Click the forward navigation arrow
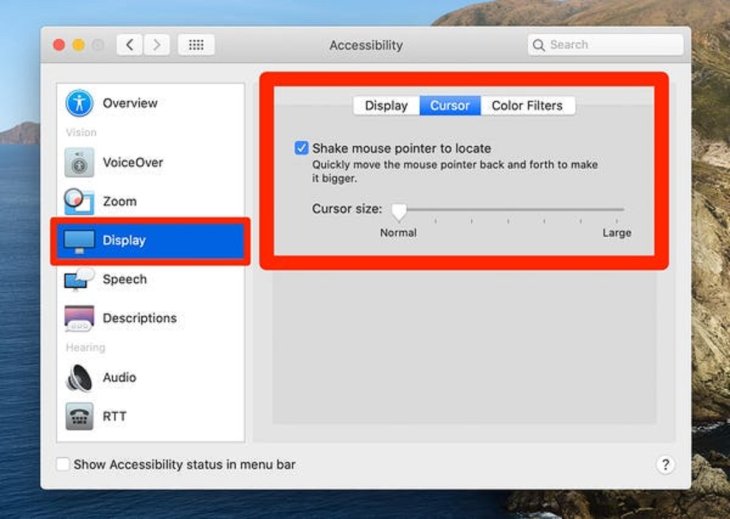 156,45
